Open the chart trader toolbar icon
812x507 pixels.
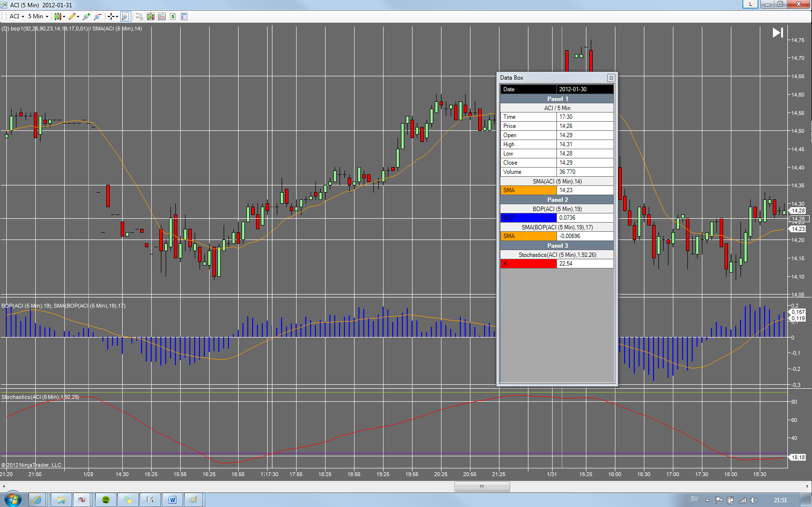point(139,16)
